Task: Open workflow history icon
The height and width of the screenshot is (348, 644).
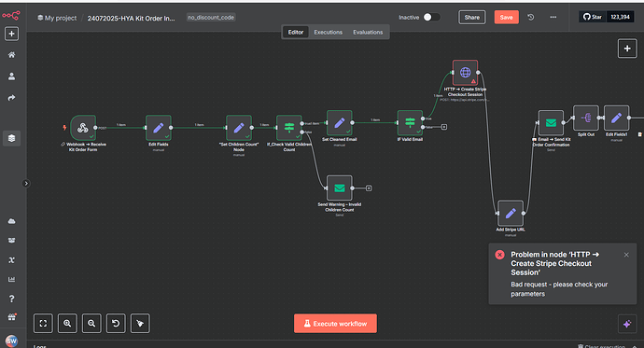Action: pyautogui.click(x=531, y=17)
